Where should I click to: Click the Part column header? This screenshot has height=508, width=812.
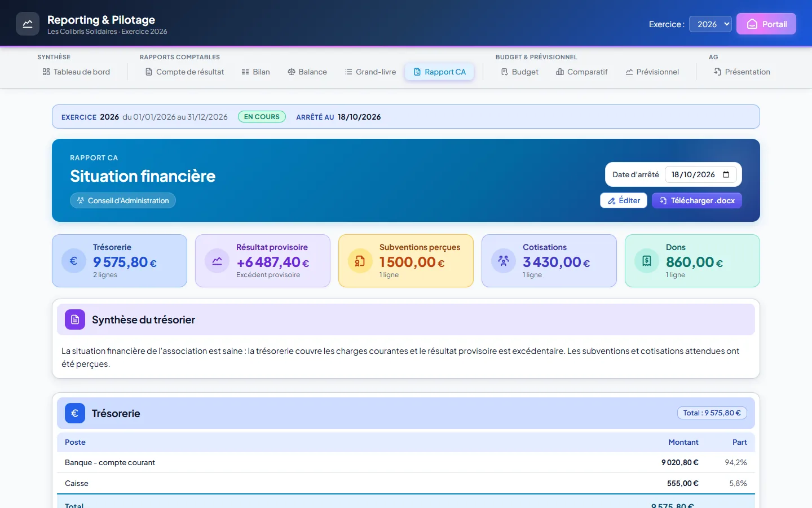[x=740, y=442]
